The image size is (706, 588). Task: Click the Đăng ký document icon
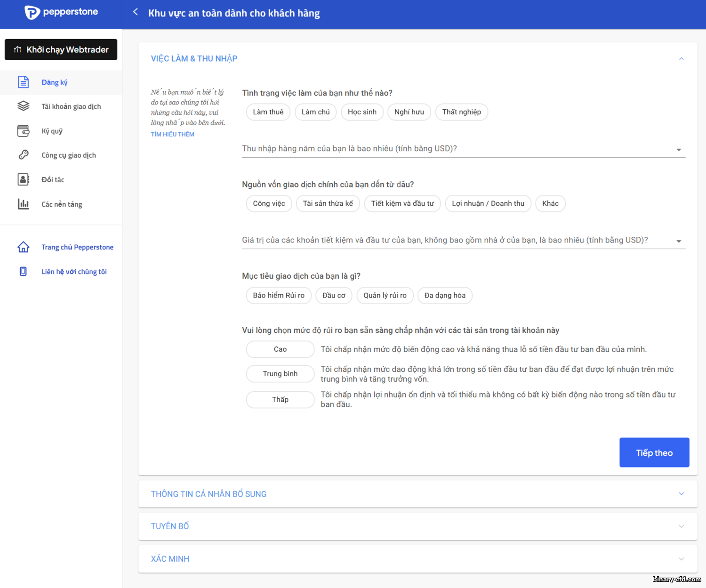click(23, 82)
